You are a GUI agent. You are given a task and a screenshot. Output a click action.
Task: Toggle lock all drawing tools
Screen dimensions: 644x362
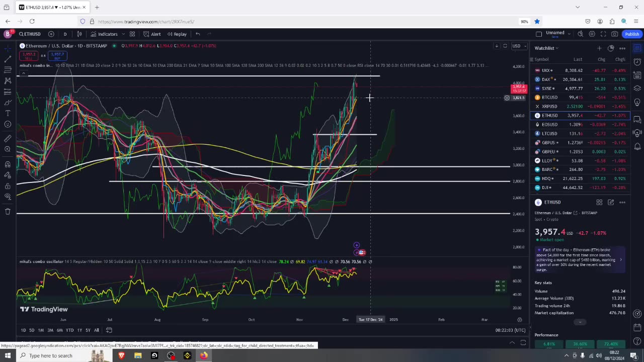pyautogui.click(x=8, y=186)
